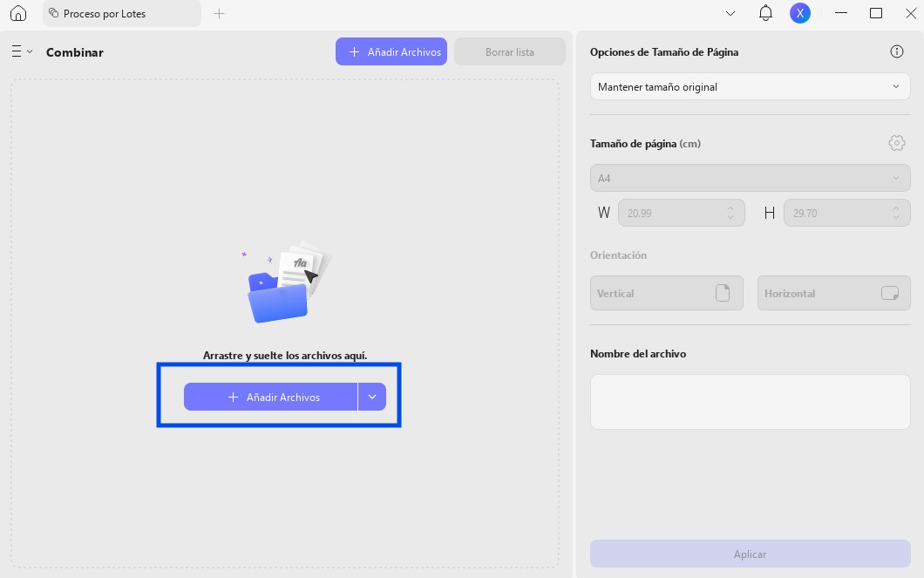Click the Aplicar button

pos(751,554)
